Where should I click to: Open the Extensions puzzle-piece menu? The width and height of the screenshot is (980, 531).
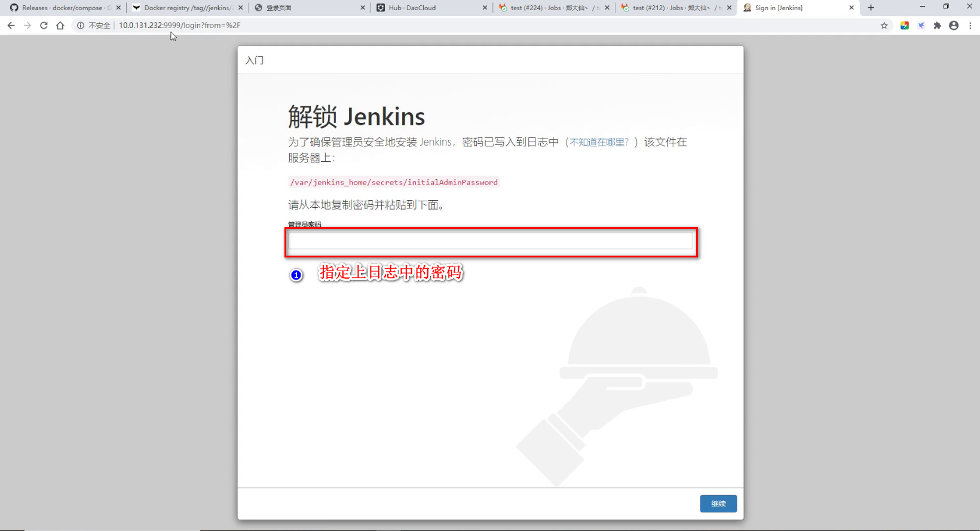click(x=937, y=26)
